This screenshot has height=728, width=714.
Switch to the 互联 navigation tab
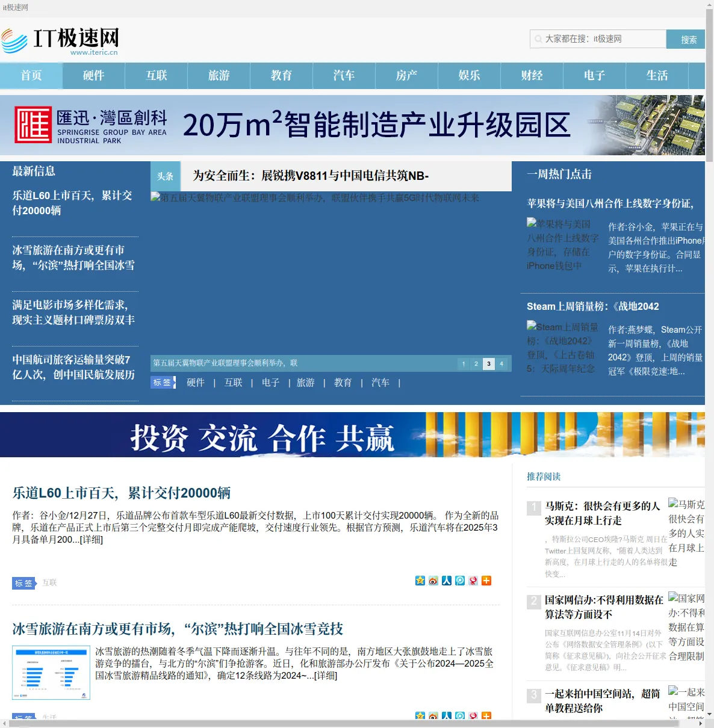coord(157,75)
